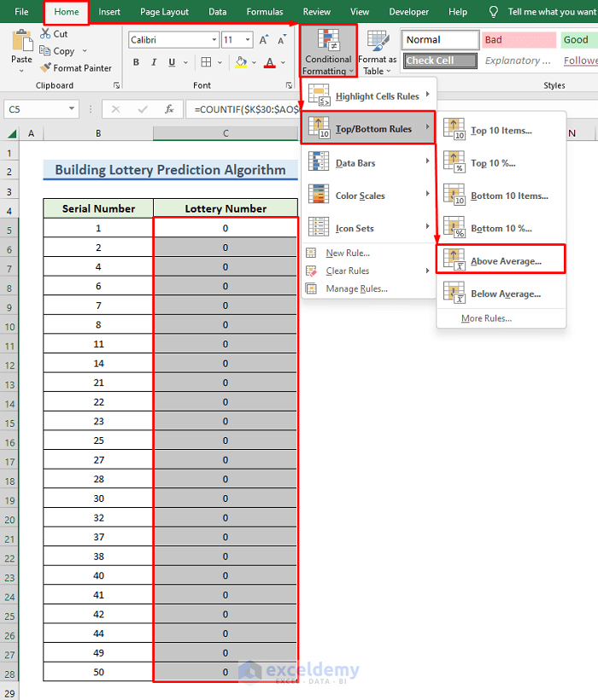Apply Fill Color paint bucket

click(241, 62)
